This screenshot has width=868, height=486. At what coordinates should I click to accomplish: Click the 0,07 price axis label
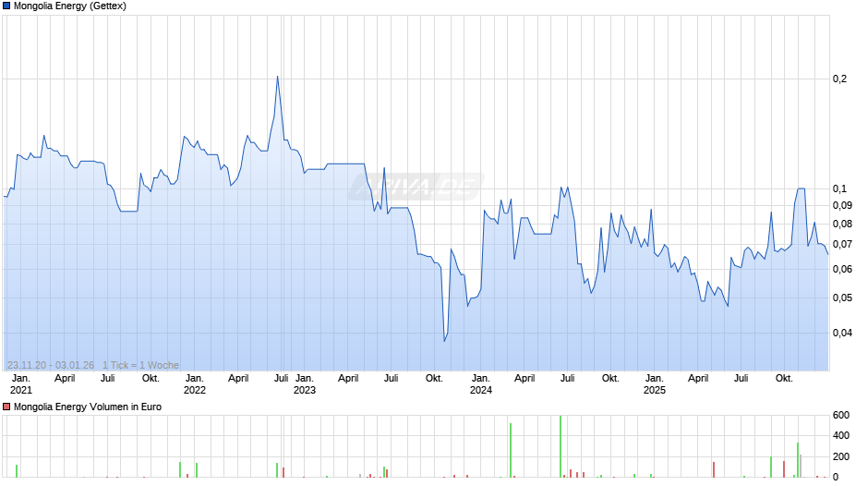[x=842, y=244]
